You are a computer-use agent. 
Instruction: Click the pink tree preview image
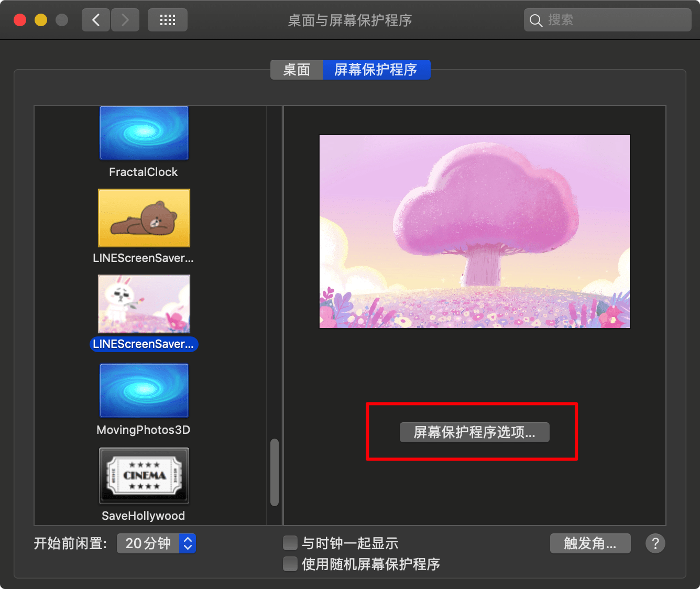point(475,232)
